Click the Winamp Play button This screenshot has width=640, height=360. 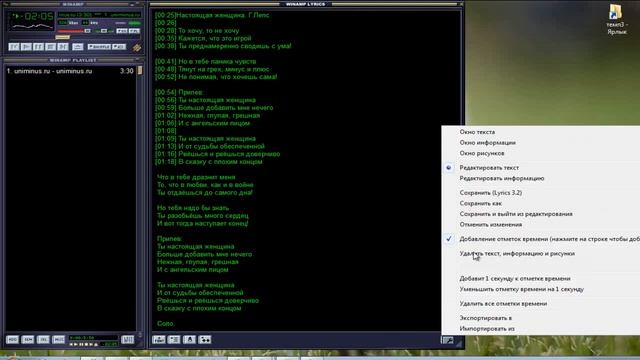[x=27, y=47]
